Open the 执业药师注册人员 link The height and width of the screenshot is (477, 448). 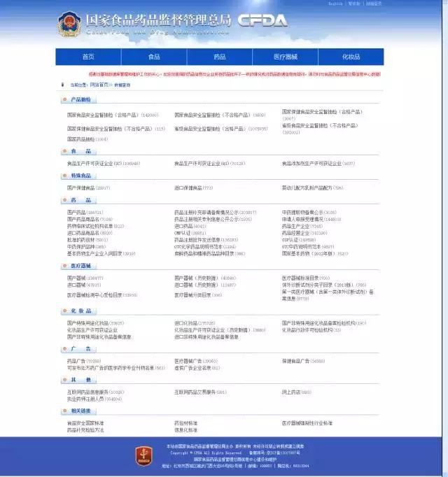coord(94,399)
